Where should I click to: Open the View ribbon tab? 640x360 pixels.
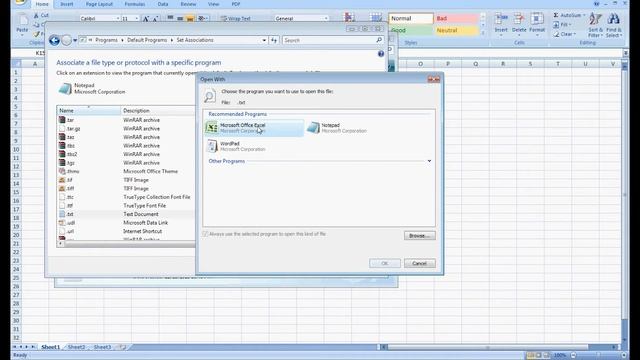click(213, 4)
